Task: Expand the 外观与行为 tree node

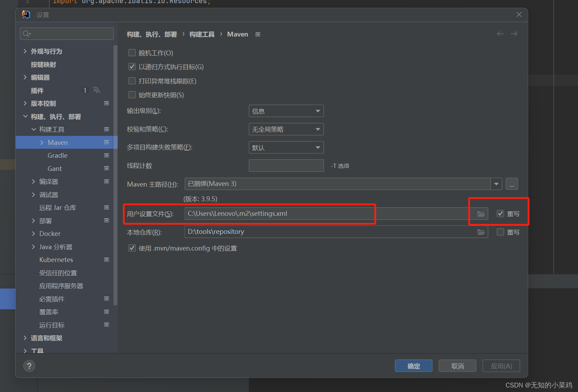Action: (25, 51)
